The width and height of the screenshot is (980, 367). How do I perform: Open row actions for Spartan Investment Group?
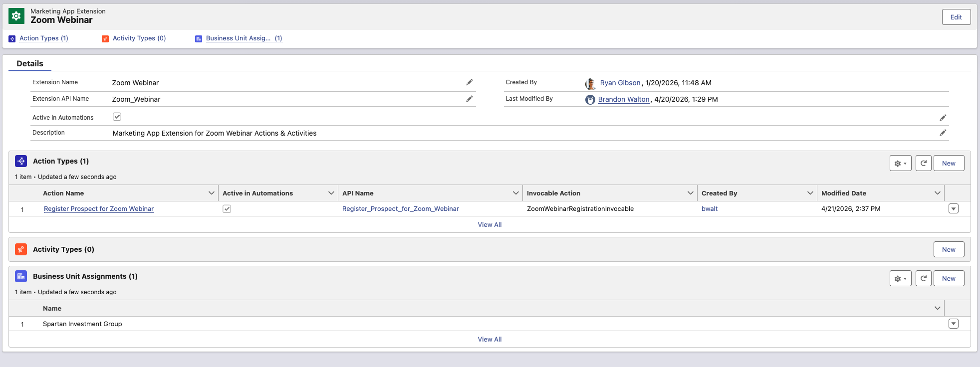pos(954,324)
